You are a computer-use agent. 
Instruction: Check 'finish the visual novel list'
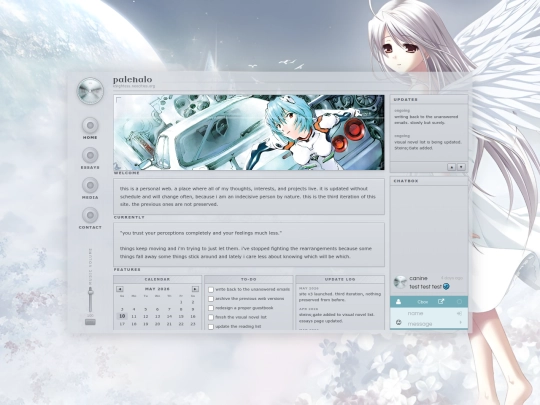(211, 318)
